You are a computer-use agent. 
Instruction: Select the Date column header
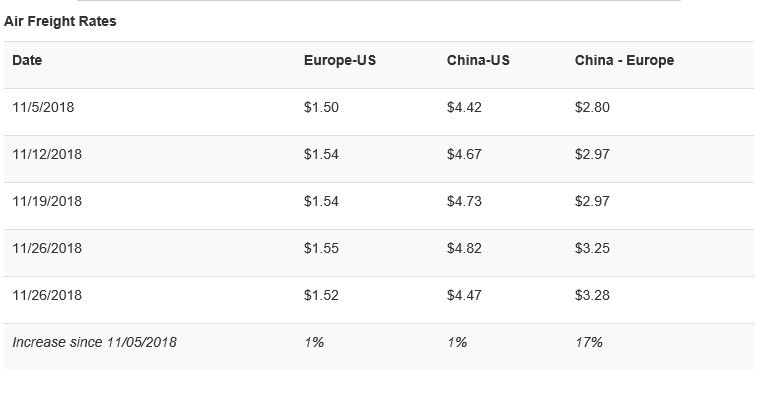[27, 60]
